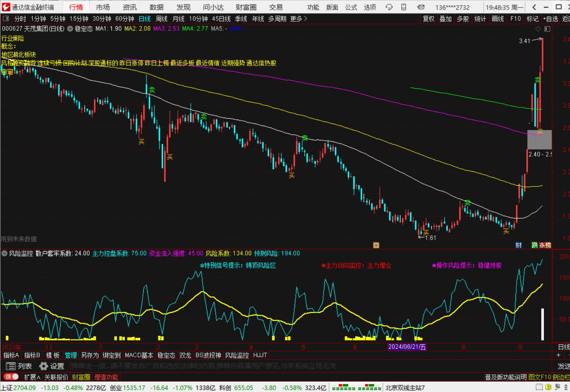Open the 列表 list icon
The image size is (570, 392).
click(19, 366)
